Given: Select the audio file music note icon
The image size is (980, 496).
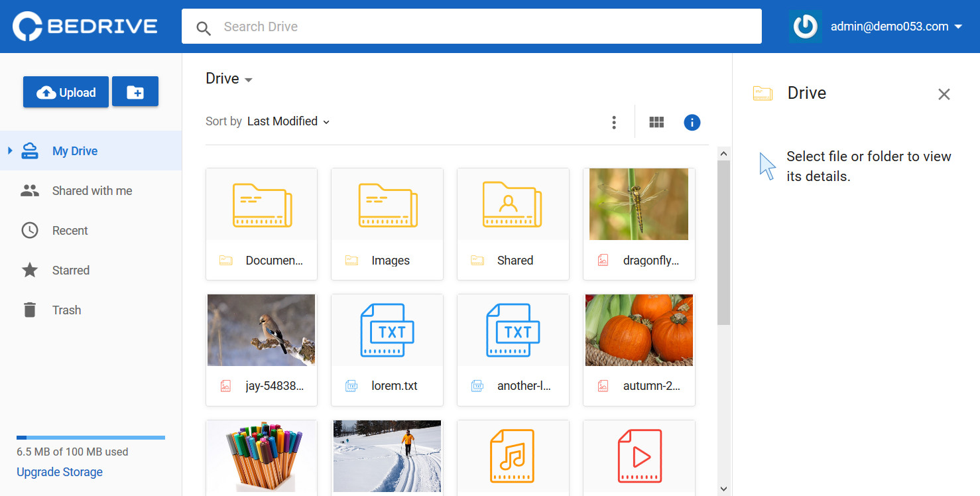Looking at the screenshot, I should coord(512,456).
